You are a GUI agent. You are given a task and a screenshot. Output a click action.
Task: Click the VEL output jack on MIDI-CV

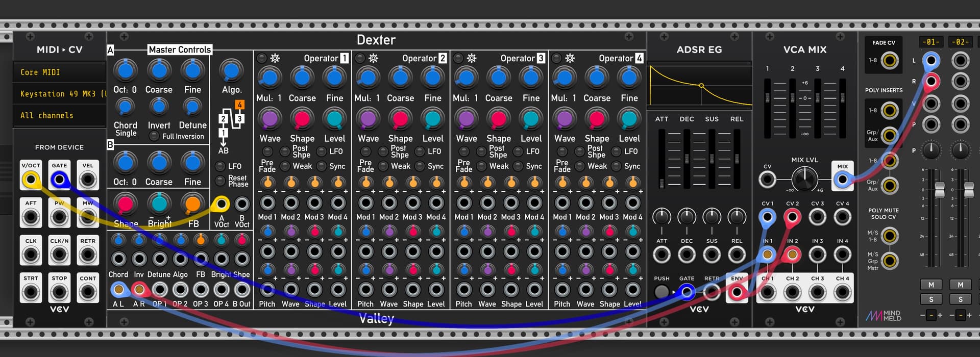click(x=88, y=180)
